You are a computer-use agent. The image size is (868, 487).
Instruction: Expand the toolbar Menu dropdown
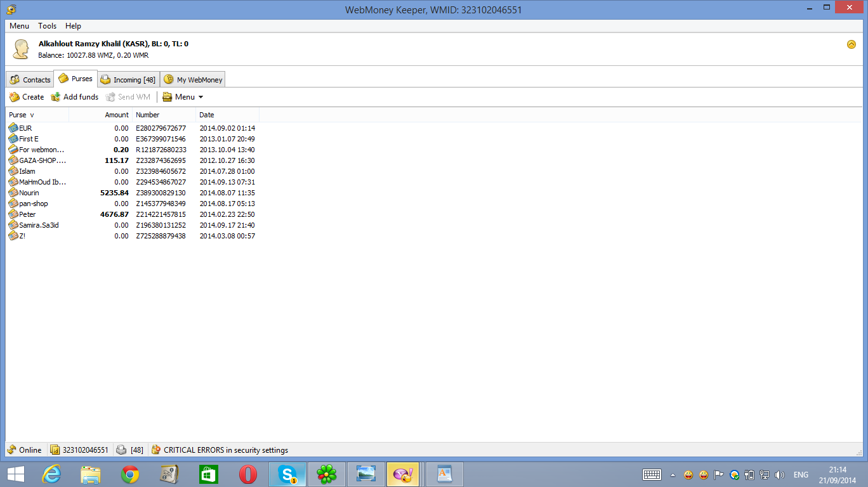(183, 97)
